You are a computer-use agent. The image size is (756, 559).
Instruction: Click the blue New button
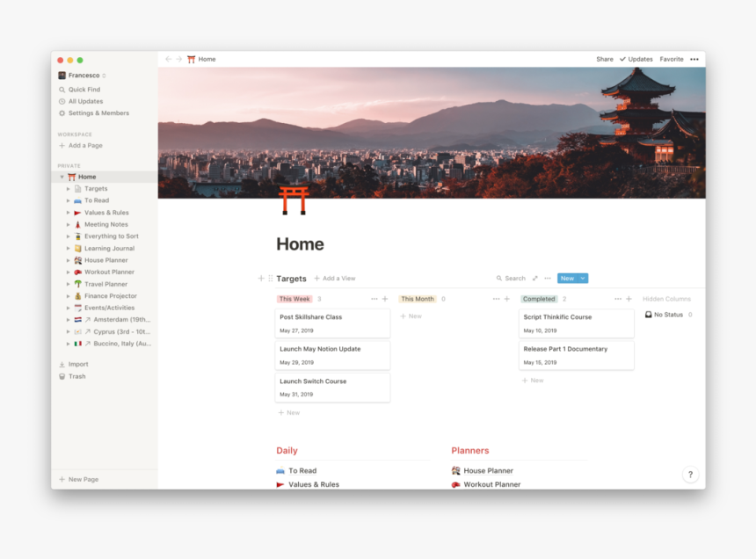point(568,278)
